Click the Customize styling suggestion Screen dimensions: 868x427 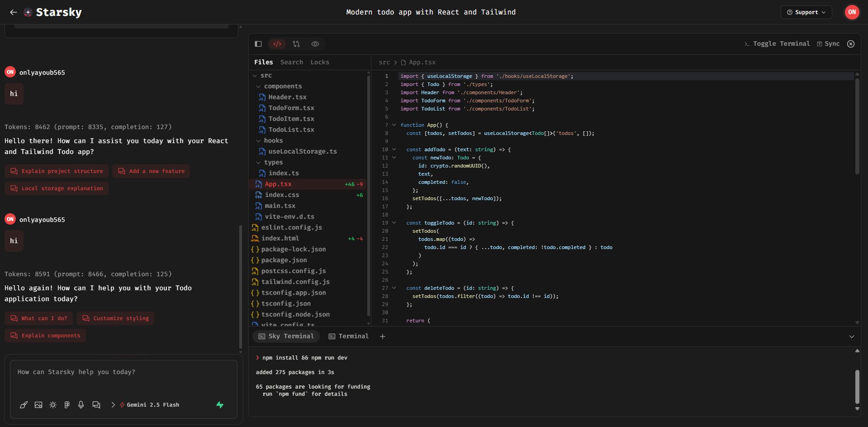[x=115, y=318]
